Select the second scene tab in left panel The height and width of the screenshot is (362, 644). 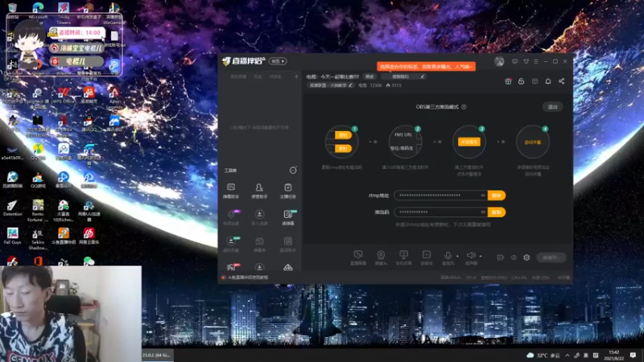click(x=258, y=76)
